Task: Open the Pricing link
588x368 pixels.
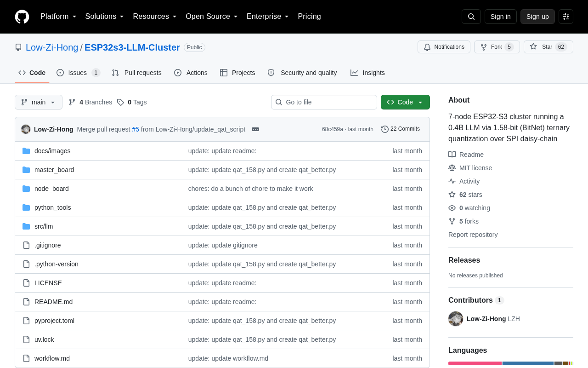Action: tap(309, 17)
